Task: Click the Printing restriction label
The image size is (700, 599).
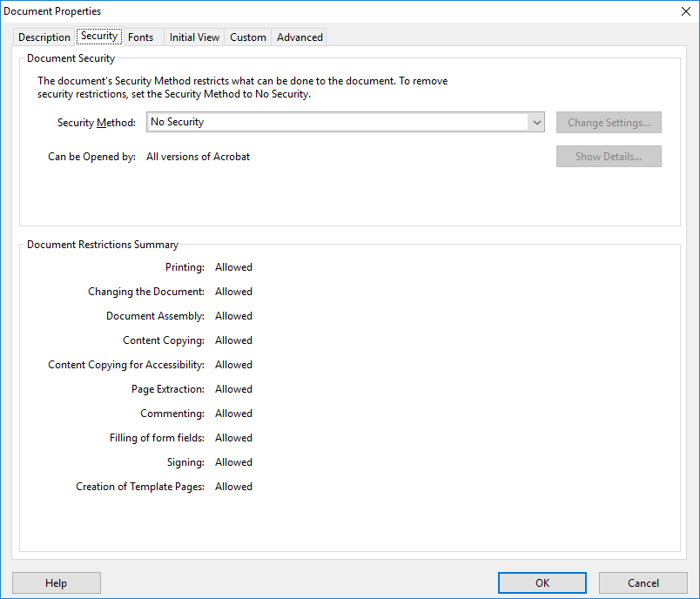Action: [185, 267]
